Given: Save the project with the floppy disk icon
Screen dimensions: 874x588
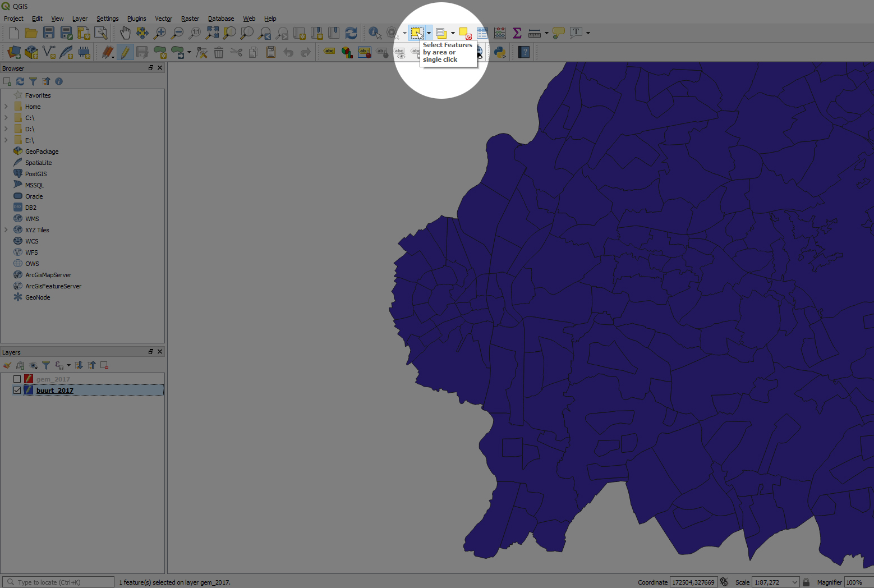Looking at the screenshot, I should click(x=49, y=33).
